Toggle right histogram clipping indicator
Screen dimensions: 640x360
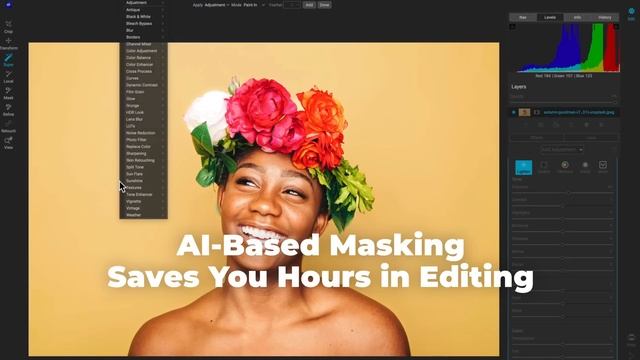click(x=616, y=27)
